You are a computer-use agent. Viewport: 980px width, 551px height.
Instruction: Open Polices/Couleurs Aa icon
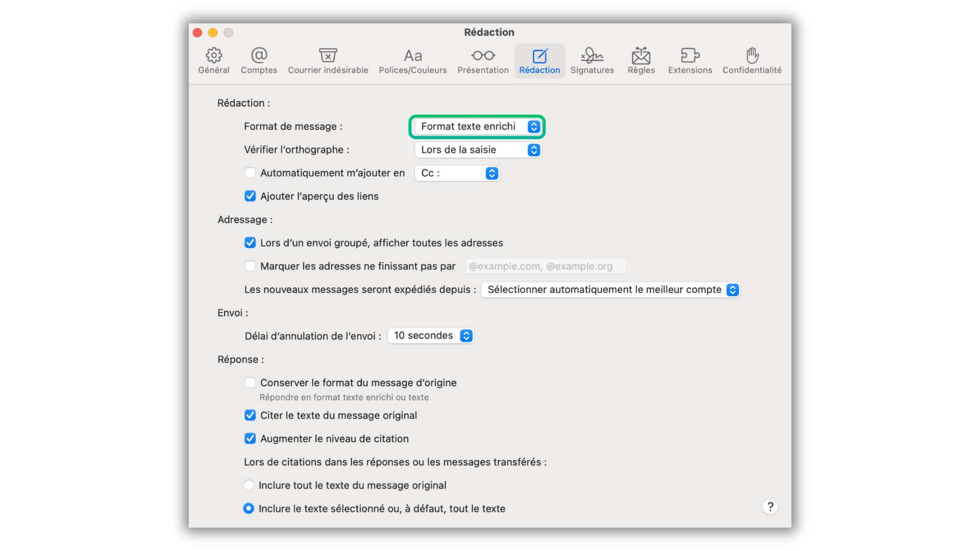point(412,55)
